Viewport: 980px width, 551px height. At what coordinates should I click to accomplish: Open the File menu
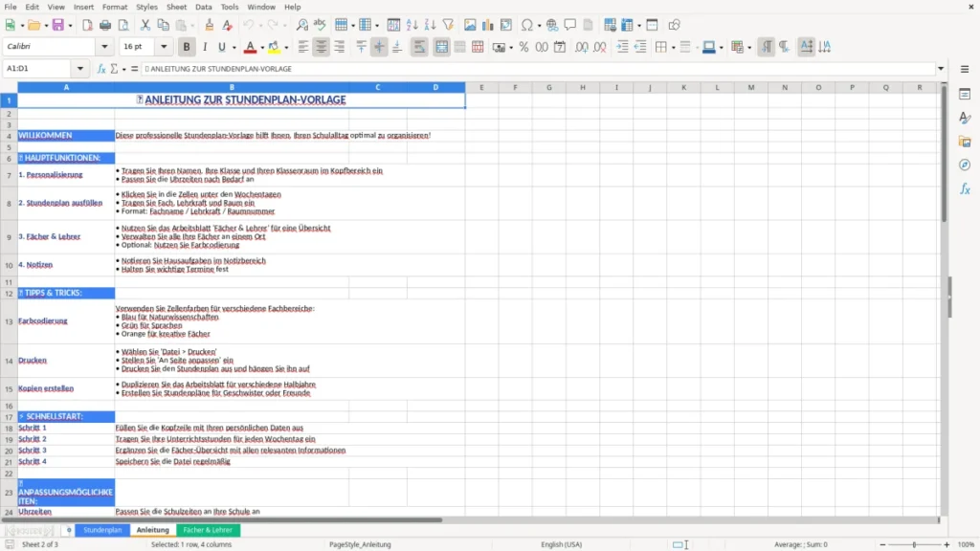11,7
